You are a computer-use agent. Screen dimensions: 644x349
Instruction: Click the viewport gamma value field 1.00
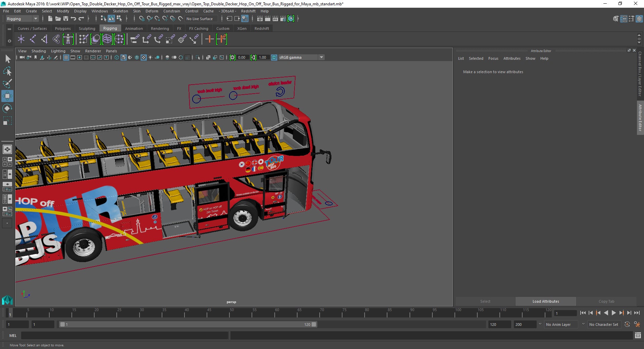263,57
